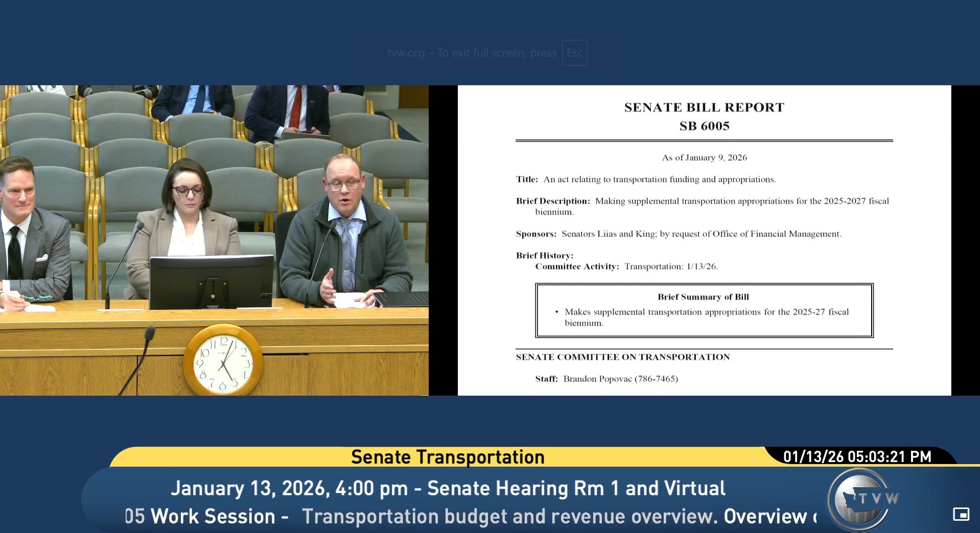Click the tvw.org fullscreen exit notice
This screenshot has width=980, height=533.
pyautogui.click(x=471, y=53)
